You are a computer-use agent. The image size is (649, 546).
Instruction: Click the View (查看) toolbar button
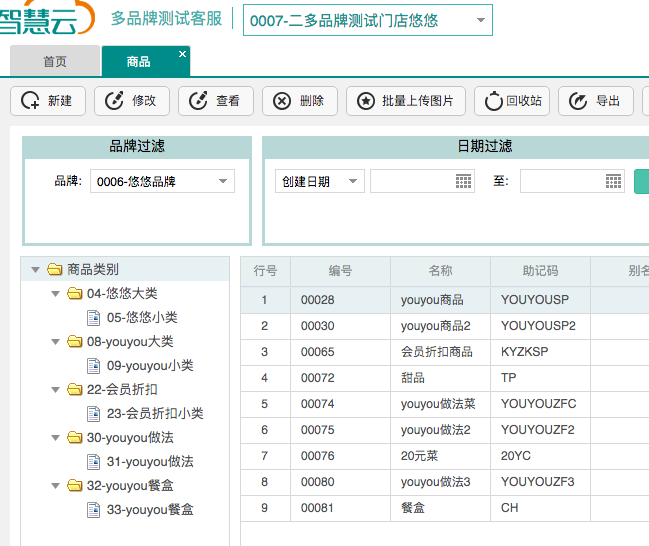215,101
